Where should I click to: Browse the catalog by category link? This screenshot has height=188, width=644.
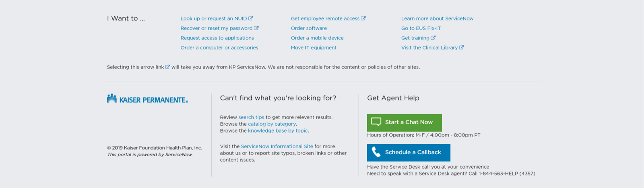tap(272, 124)
